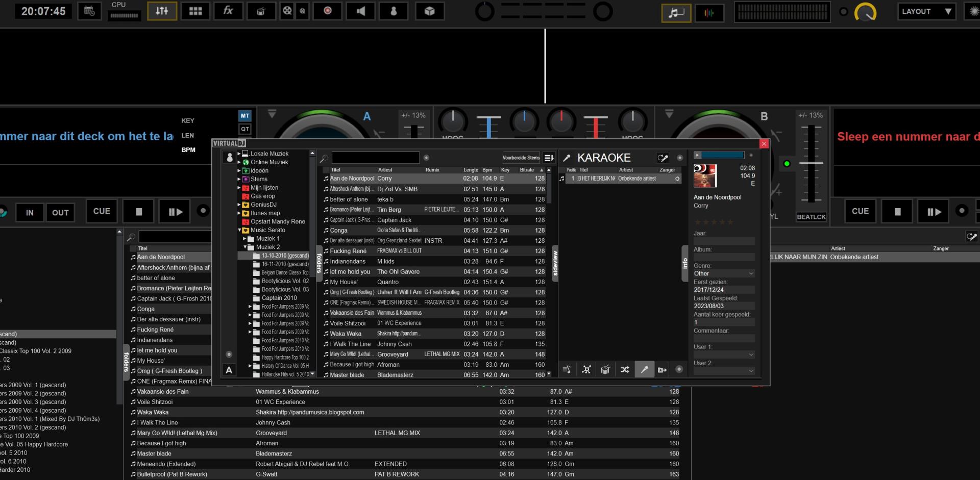Open the Genre dropdown showing Other
The image size is (980, 480).
point(723,274)
